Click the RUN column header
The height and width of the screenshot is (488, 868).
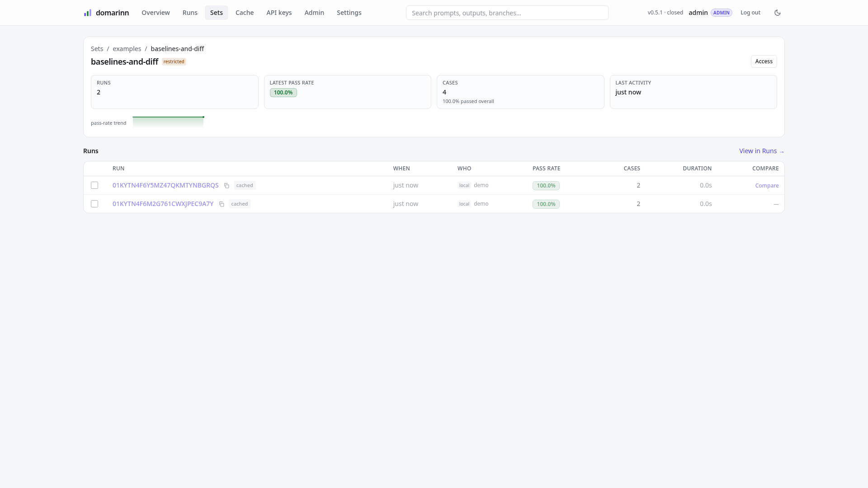pyautogui.click(x=118, y=169)
